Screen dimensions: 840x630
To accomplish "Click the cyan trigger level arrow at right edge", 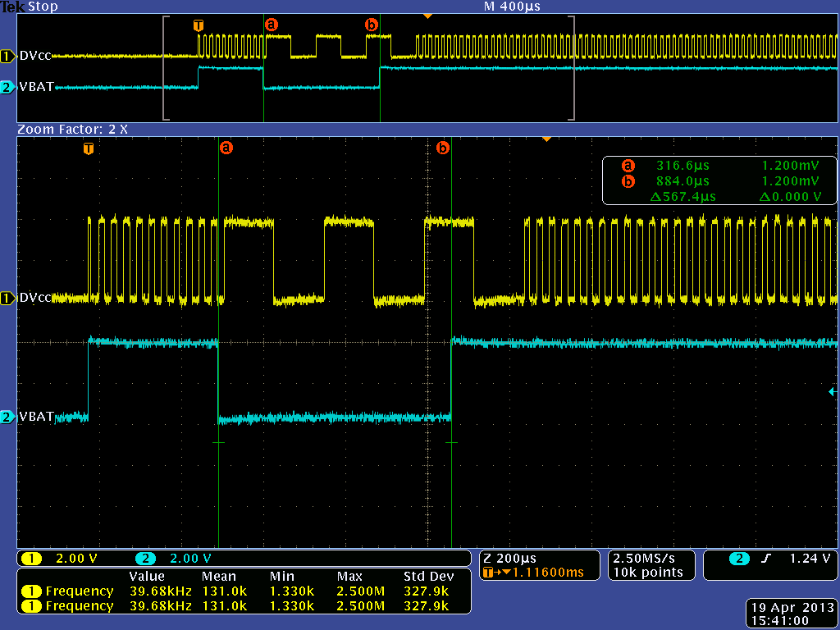I will [833, 392].
